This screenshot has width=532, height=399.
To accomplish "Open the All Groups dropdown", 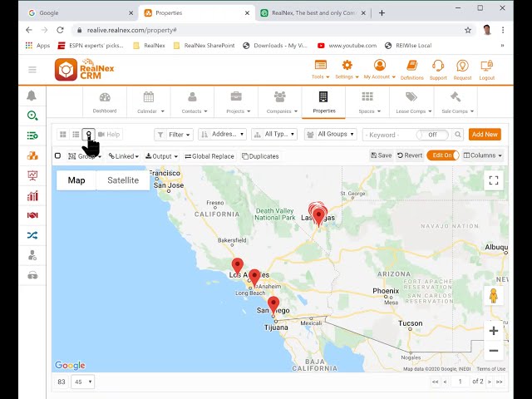I will [331, 135].
